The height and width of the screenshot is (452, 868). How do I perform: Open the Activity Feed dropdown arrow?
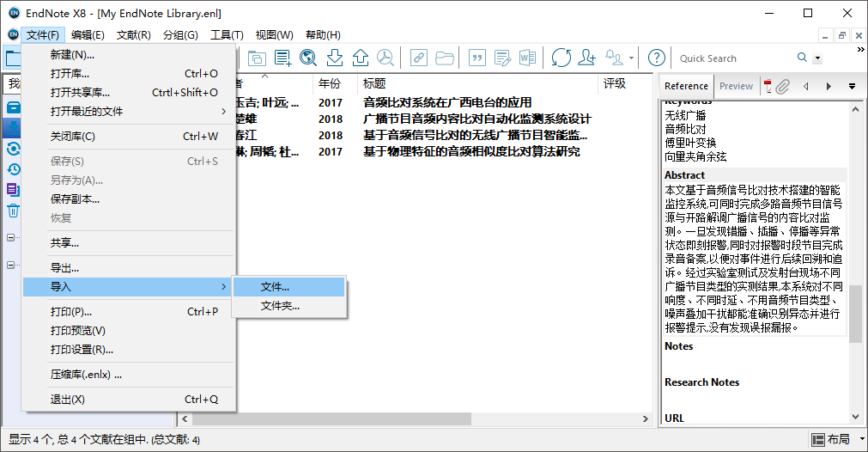click(631, 58)
